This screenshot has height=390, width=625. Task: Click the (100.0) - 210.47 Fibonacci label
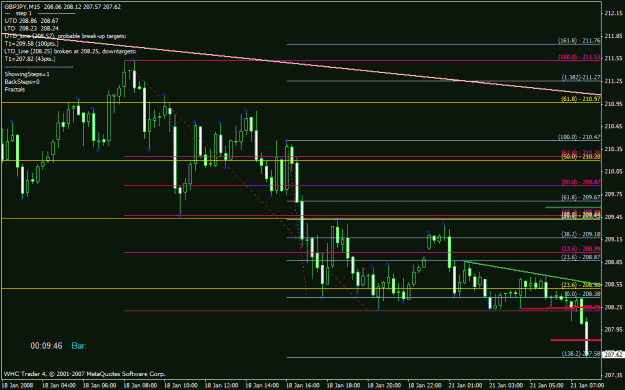pyautogui.click(x=579, y=137)
